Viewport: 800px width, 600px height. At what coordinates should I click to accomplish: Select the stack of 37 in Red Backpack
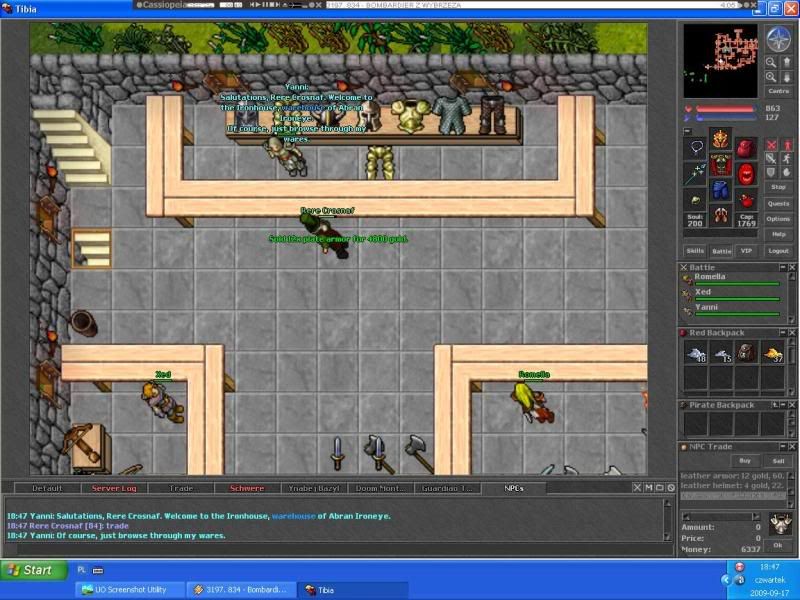pos(772,353)
